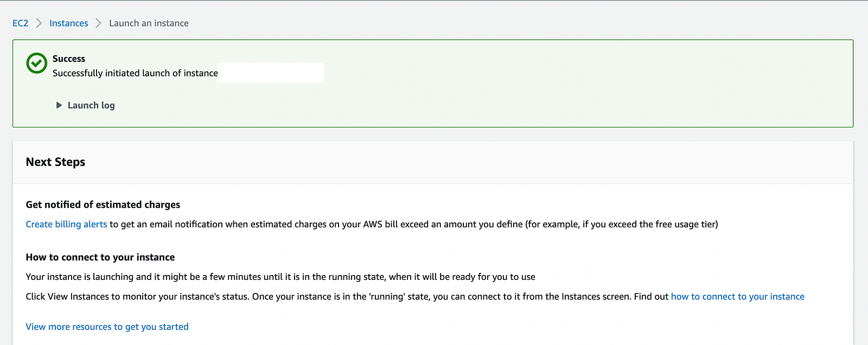Follow the how to connect to your instance link
Image resolution: width=868 pixels, height=345 pixels.
click(738, 296)
